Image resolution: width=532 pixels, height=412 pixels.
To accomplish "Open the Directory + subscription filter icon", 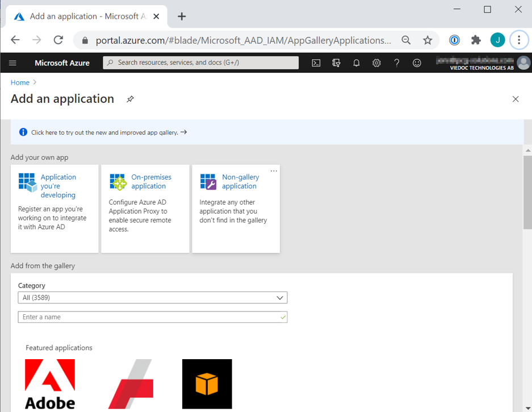I will coord(336,63).
